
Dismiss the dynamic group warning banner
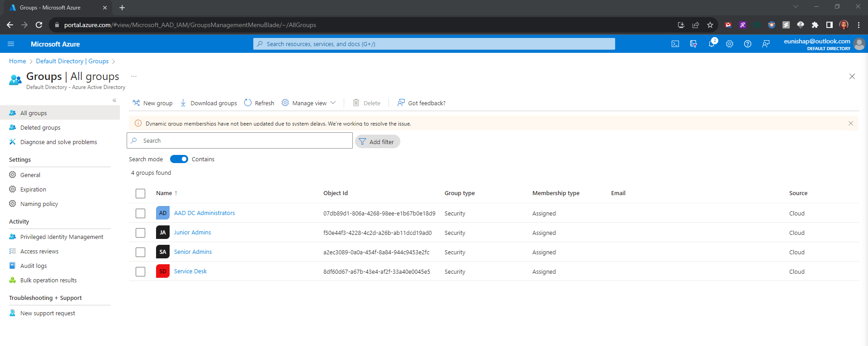click(851, 123)
